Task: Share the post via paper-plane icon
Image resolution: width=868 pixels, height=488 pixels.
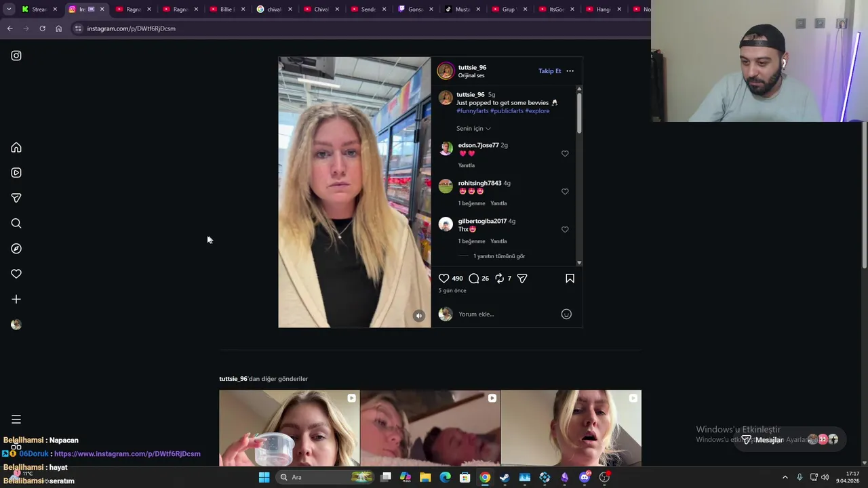Action: (x=522, y=279)
